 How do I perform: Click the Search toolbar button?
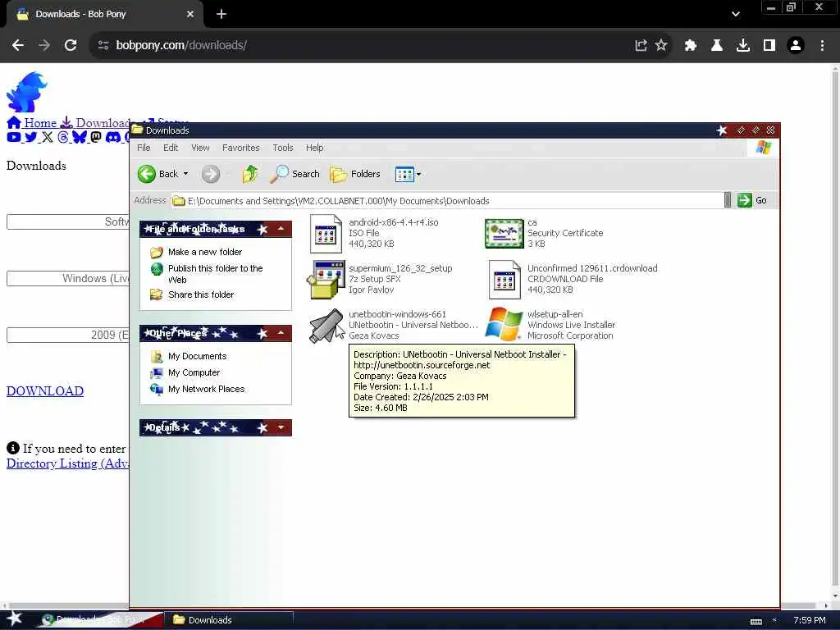[294, 174]
